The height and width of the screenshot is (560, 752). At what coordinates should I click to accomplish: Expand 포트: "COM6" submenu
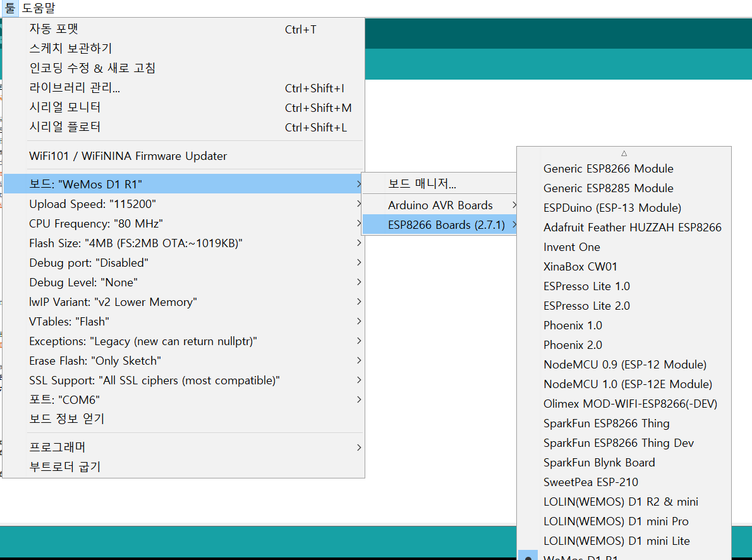[x=184, y=399]
